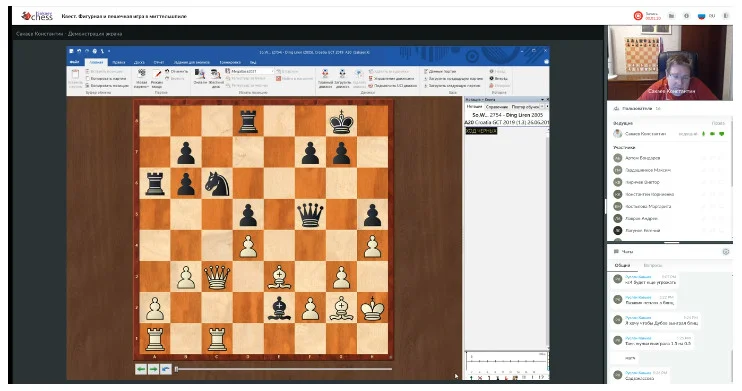Click the white queen on c3
This screenshot has width=742, height=391.
click(217, 277)
